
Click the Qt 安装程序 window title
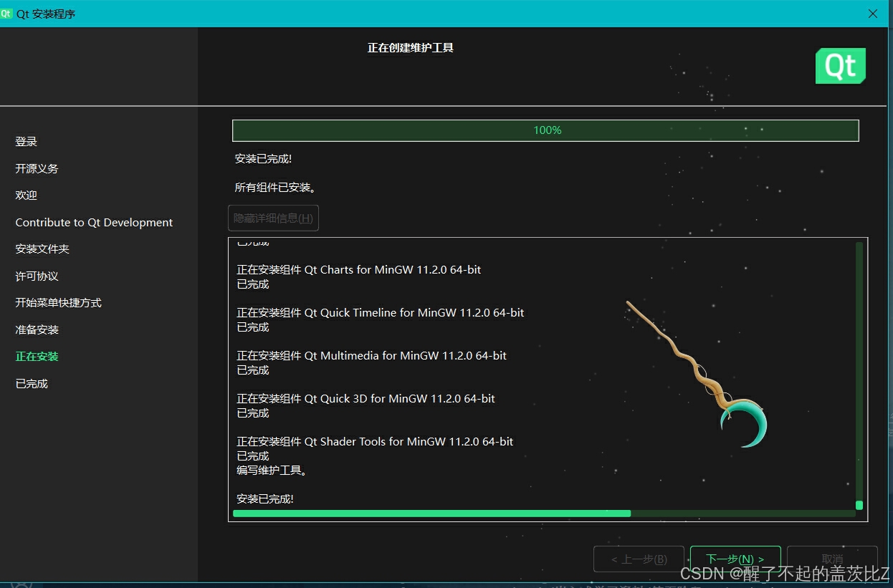click(46, 14)
